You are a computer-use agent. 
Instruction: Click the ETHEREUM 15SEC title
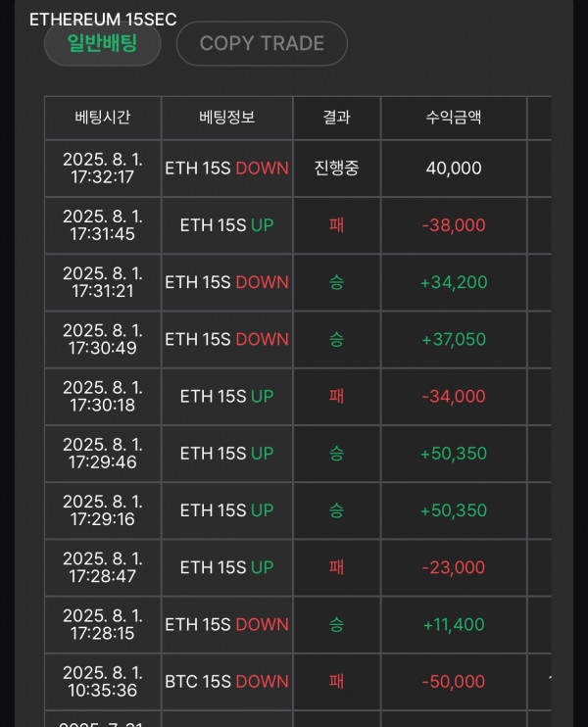(x=103, y=20)
